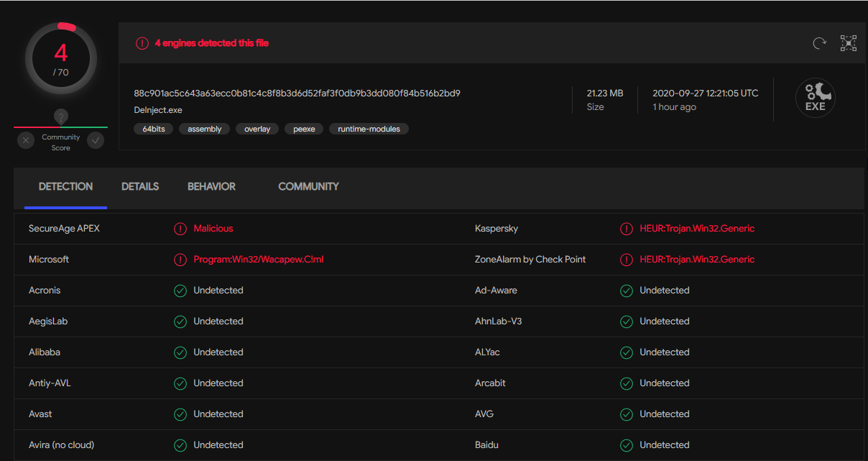Click the Antiy-AVL undetected check icon
868x461 pixels.
coord(180,383)
